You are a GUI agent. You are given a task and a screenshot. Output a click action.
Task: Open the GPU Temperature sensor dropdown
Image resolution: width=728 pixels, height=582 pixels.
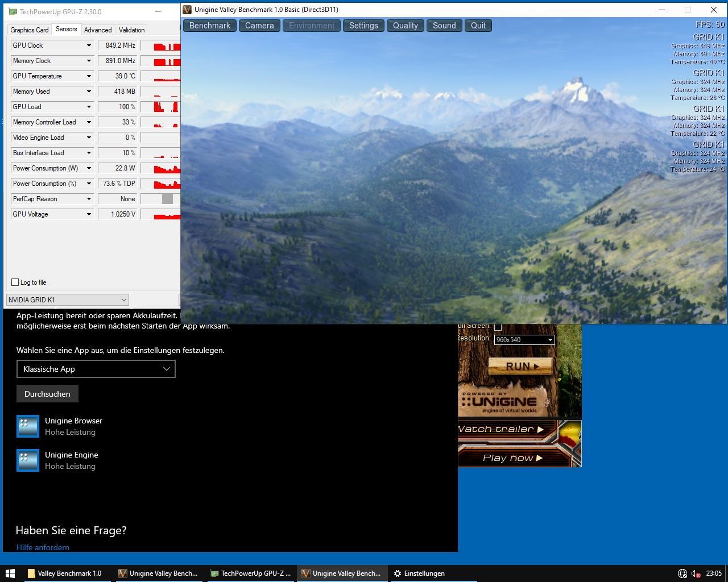[x=89, y=76]
